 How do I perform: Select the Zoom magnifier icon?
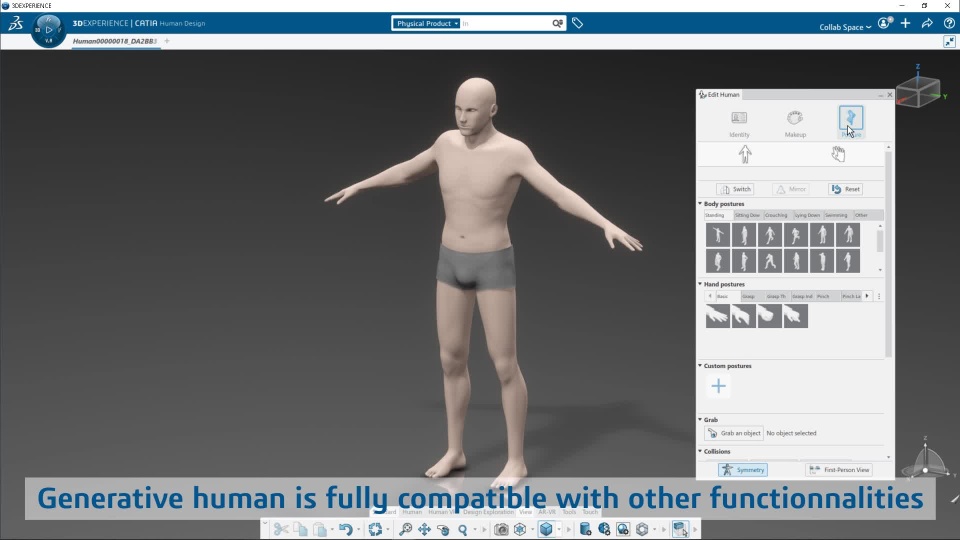pyautogui.click(x=463, y=529)
